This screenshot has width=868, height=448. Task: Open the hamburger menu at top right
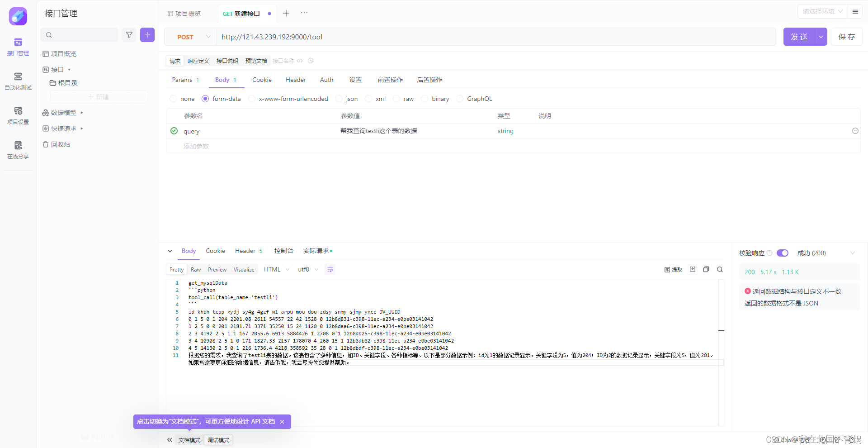[x=855, y=12]
